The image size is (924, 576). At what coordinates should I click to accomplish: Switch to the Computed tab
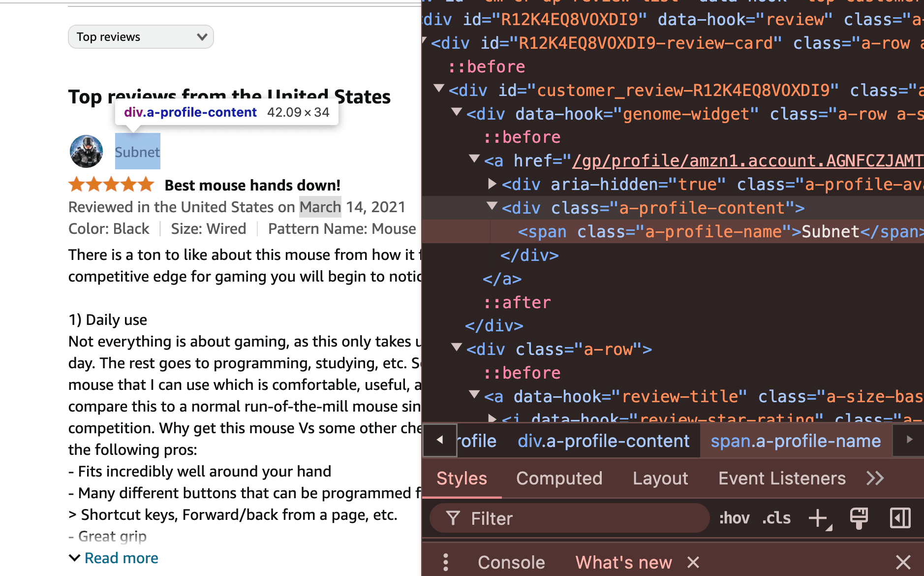pos(559,478)
